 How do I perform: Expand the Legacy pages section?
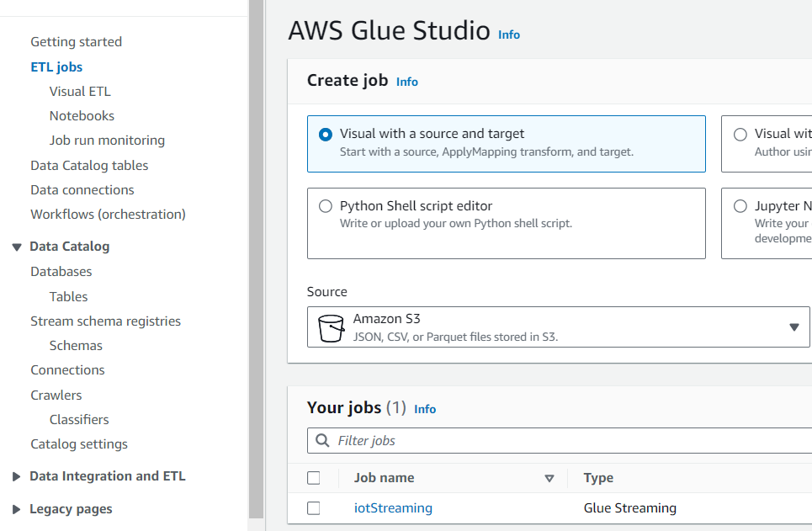pos(16,509)
